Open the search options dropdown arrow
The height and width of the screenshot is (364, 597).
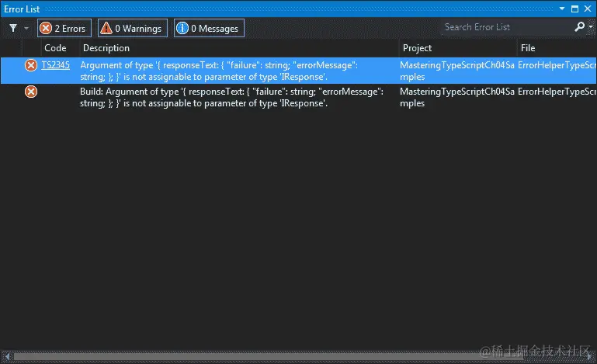point(591,26)
